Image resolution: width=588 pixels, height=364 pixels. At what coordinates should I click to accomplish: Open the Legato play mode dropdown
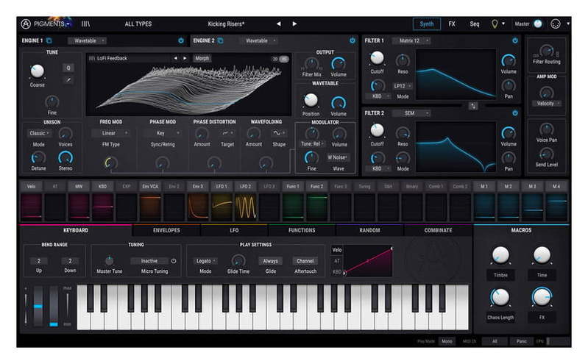click(205, 261)
